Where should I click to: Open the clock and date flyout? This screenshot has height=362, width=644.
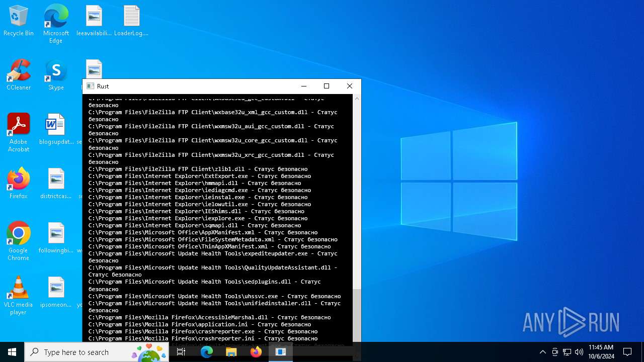601,352
